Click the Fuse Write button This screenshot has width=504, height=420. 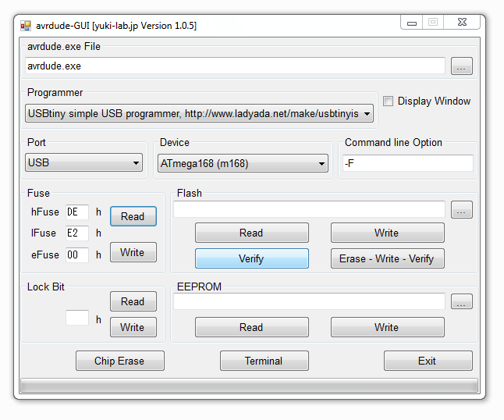pyautogui.click(x=133, y=252)
